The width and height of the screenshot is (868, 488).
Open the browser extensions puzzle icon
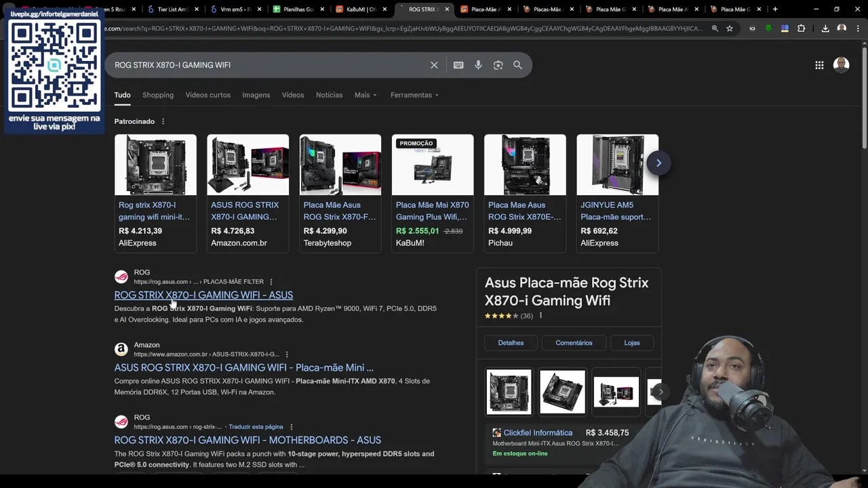point(802,28)
